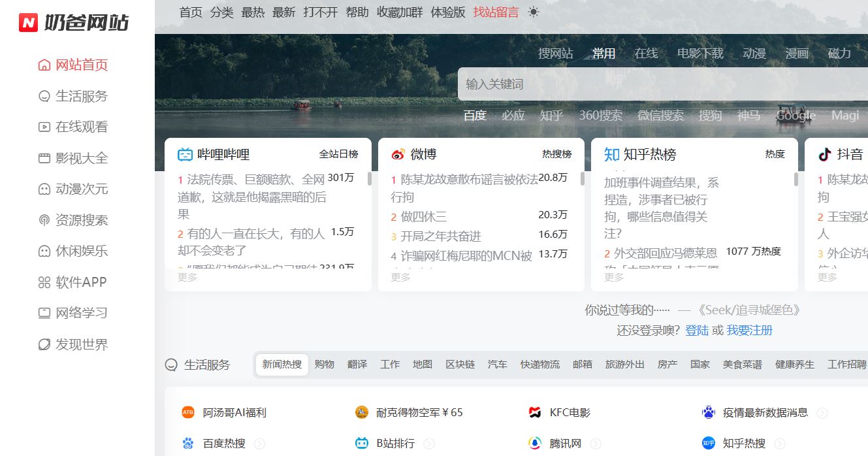The image size is (868, 456).
Task: Click the KFC电影 icon near the bottom
Action: pyautogui.click(x=532, y=412)
